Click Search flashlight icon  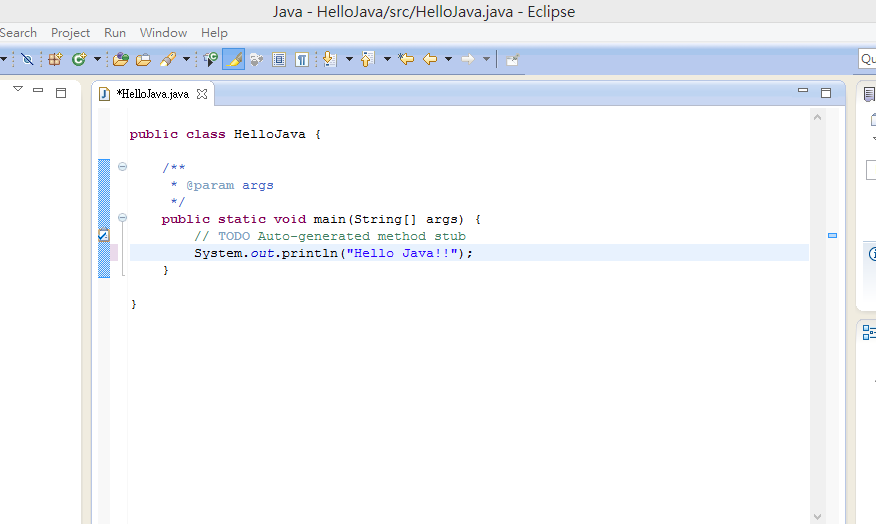pos(168,59)
